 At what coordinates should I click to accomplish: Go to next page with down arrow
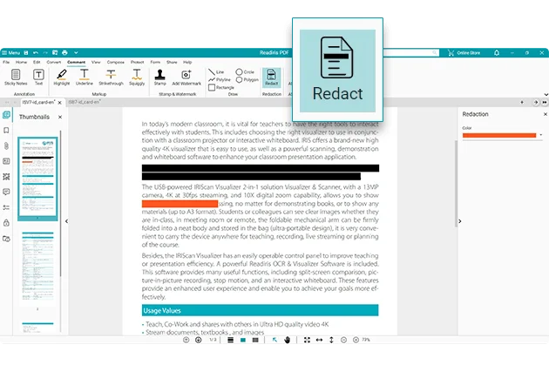tap(198, 340)
